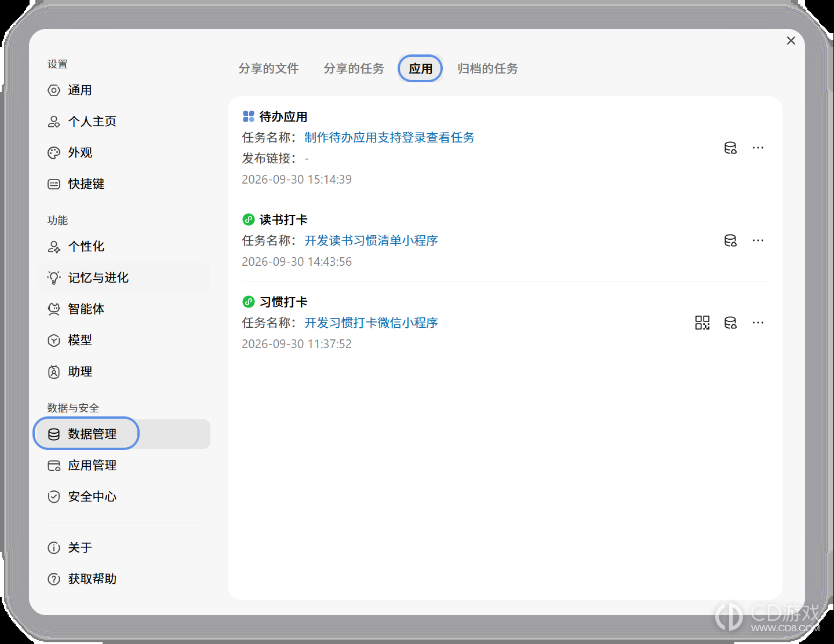Click the 助理 assistant icon
The height and width of the screenshot is (644, 834).
coord(54,372)
